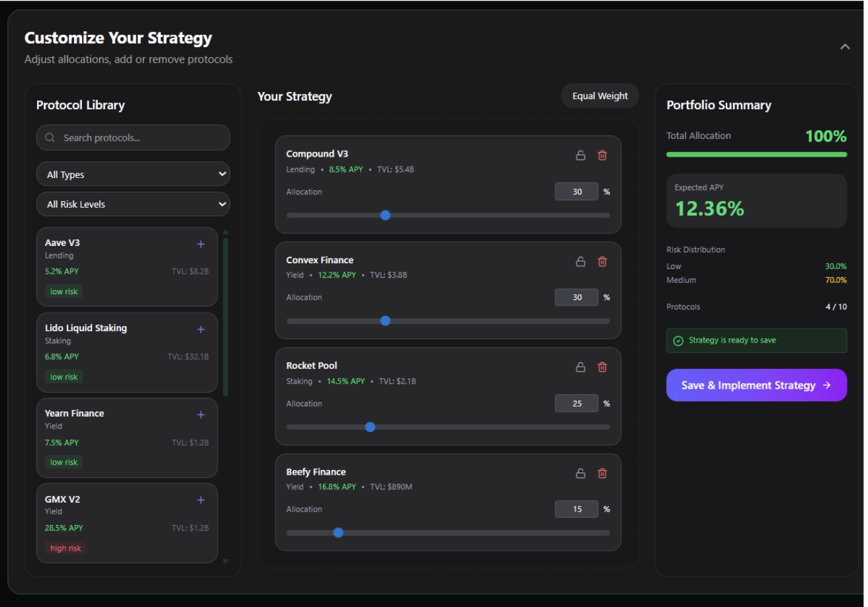Open the All Types dropdown
The height and width of the screenshot is (607, 868).
point(133,175)
